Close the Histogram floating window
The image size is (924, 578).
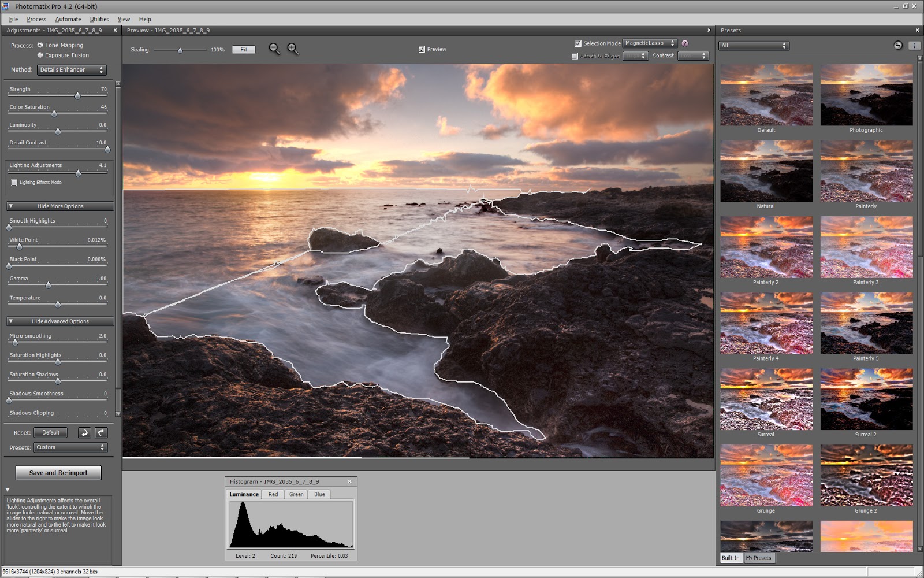point(349,481)
